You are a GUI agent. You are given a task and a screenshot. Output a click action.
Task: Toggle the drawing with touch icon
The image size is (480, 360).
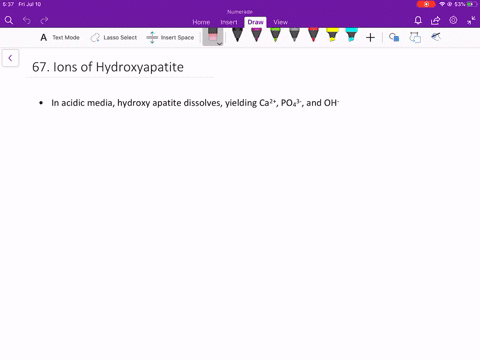[x=436, y=37]
